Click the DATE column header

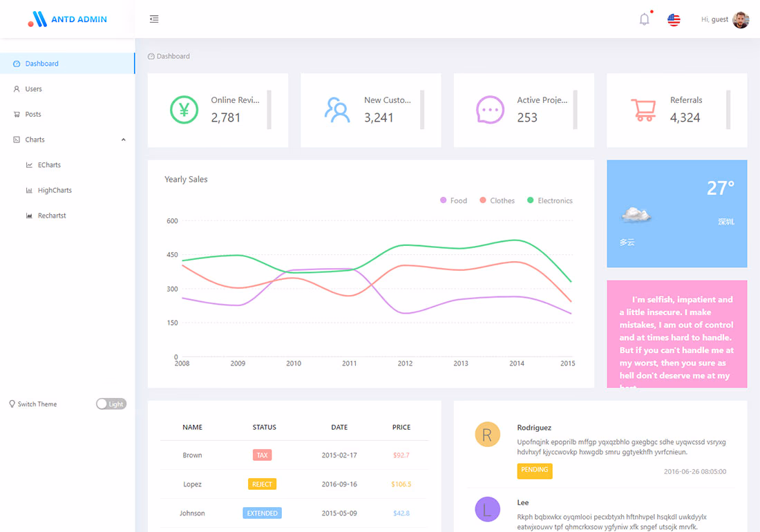click(x=339, y=428)
